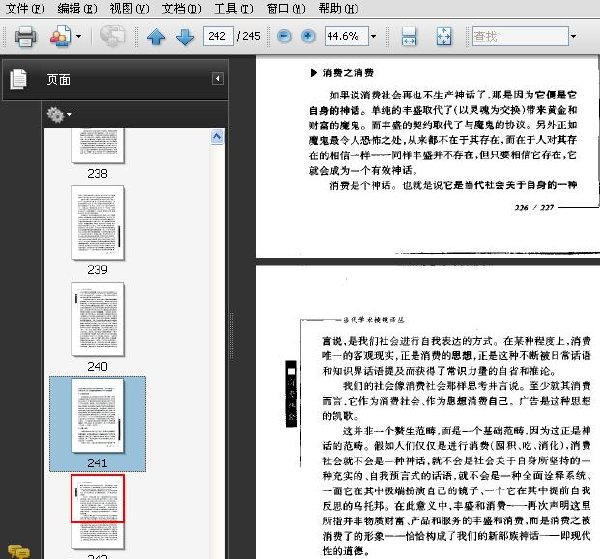The image size is (600, 559).
Task: Click the page number text 226 / 227
Action: (x=535, y=208)
